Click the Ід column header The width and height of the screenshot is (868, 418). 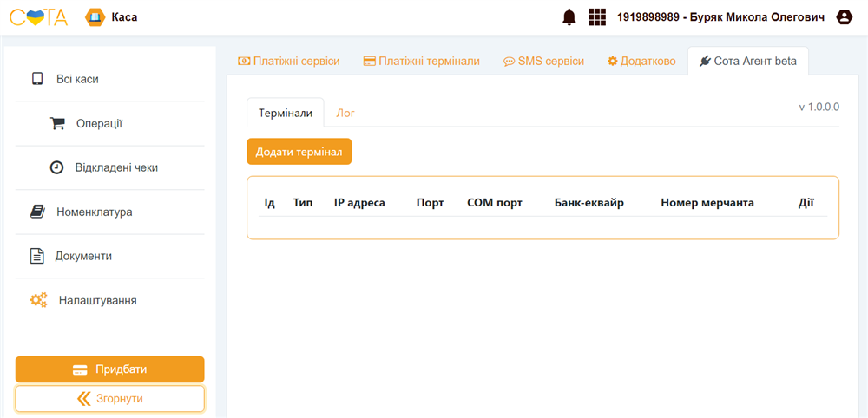270,203
